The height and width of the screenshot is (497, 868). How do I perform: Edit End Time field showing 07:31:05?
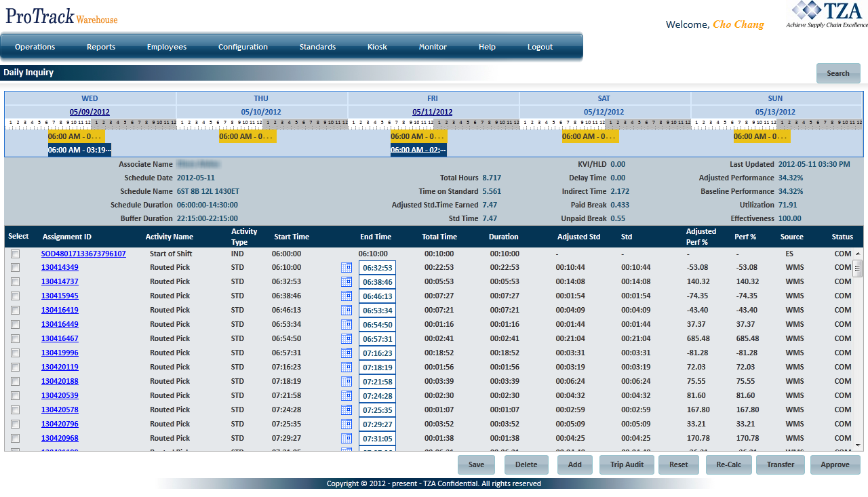pyautogui.click(x=377, y=439)
